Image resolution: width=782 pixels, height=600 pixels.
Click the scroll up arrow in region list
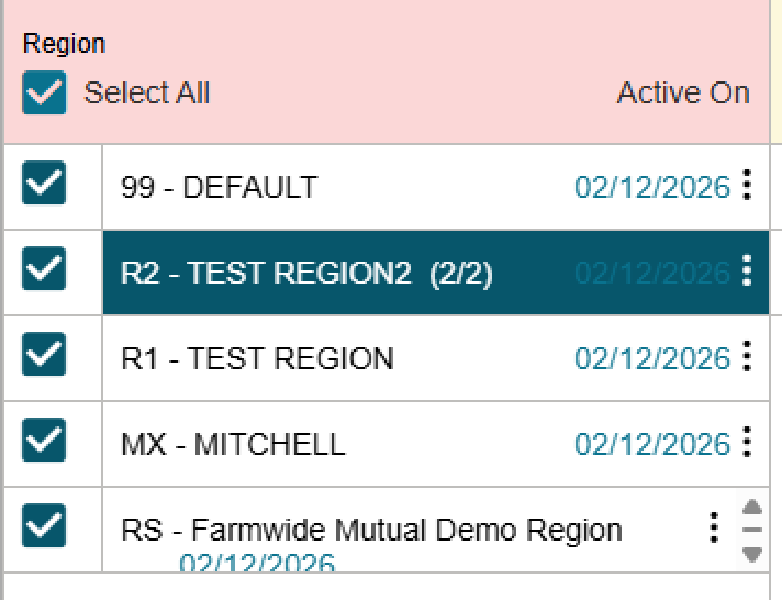coord(752,508)
